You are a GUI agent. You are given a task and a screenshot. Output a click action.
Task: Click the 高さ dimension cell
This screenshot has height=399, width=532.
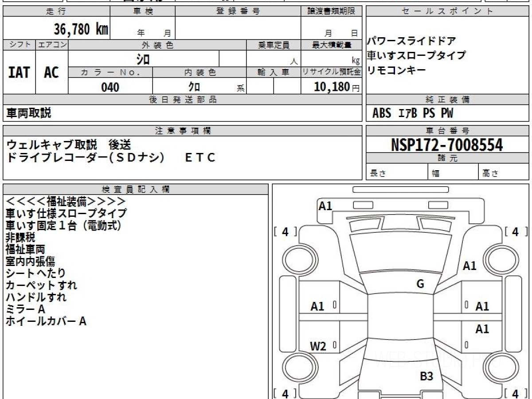coord(504,172)
